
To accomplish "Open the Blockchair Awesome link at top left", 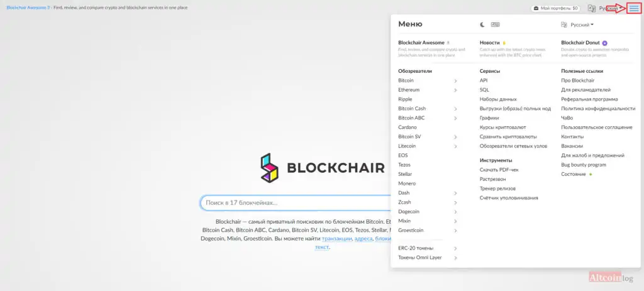I will pos(28,8).
